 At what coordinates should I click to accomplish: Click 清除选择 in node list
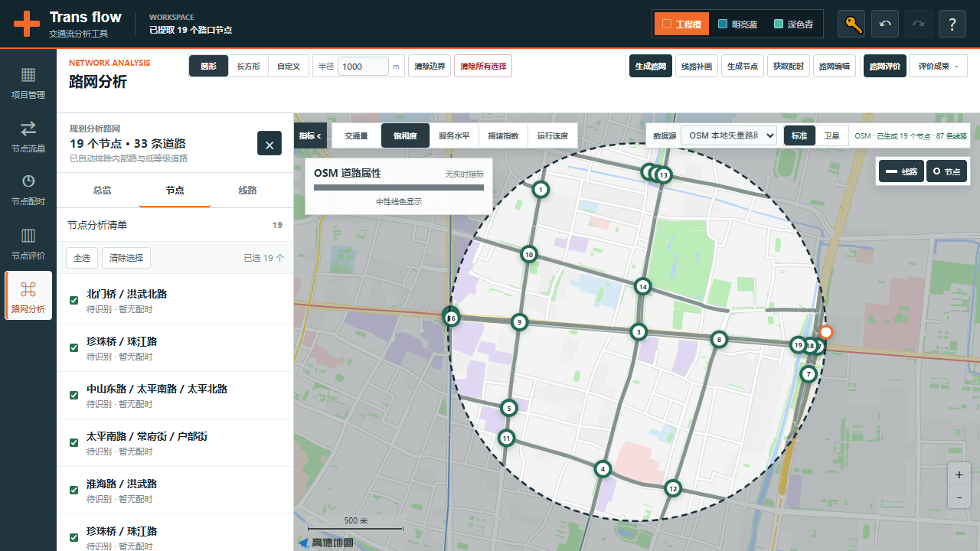point(126,258)
